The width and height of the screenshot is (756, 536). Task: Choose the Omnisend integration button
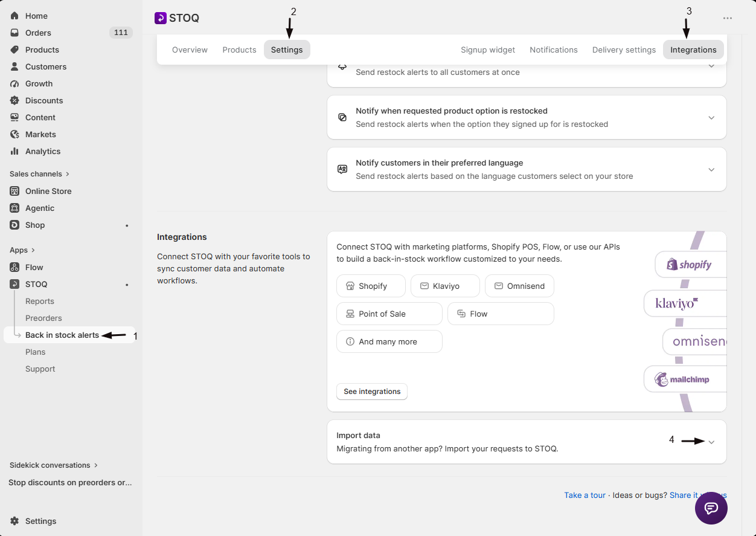tap(519, 286)
